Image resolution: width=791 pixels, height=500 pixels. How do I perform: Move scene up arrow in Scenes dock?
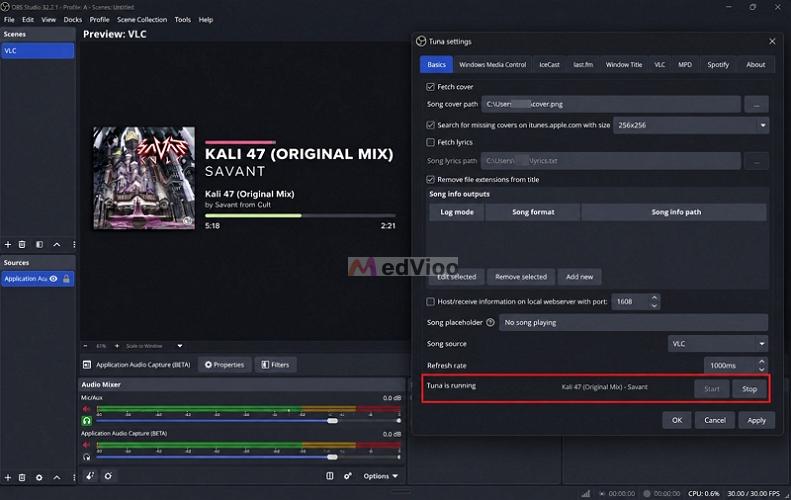pos(57,245)
